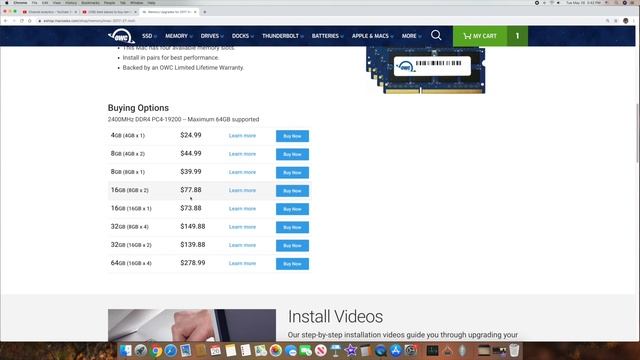Expand the SSD navigation menu

click(x=149, y=36)
